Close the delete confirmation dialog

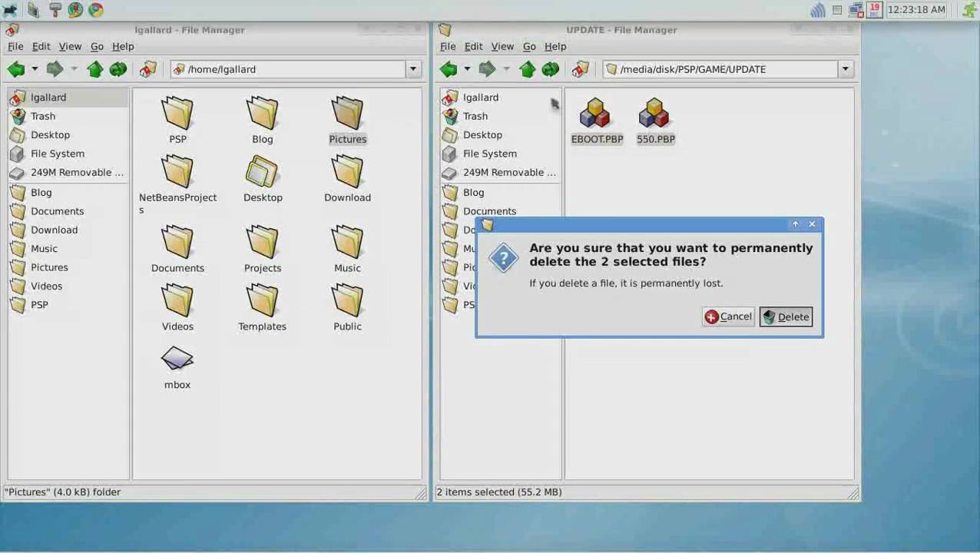click(812, 224)
